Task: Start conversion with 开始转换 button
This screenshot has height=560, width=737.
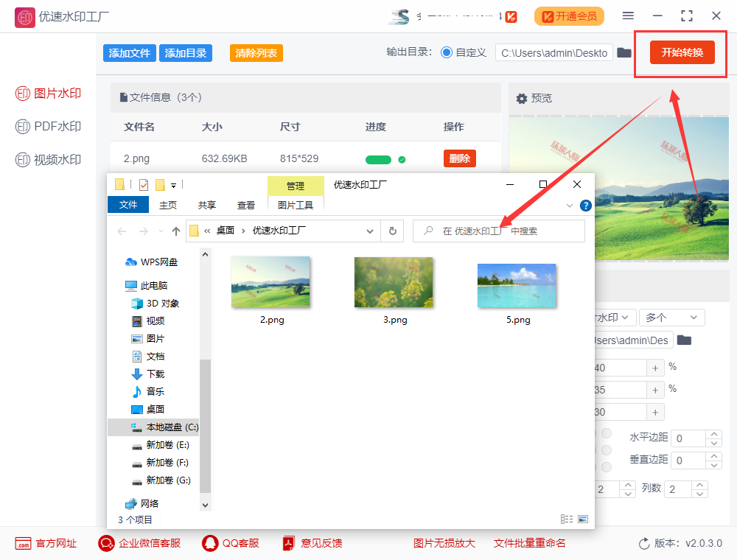Action: coord(682,52)
